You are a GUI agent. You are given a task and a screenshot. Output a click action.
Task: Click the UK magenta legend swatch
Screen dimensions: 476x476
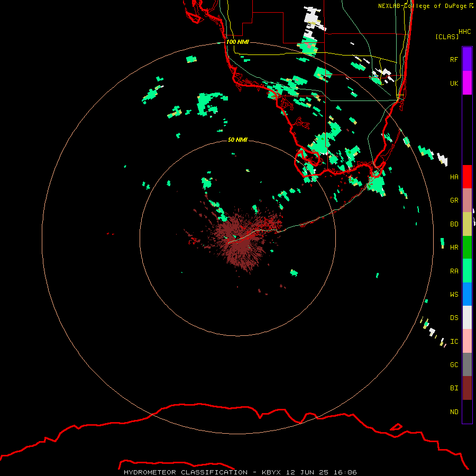tap(467, 83)
